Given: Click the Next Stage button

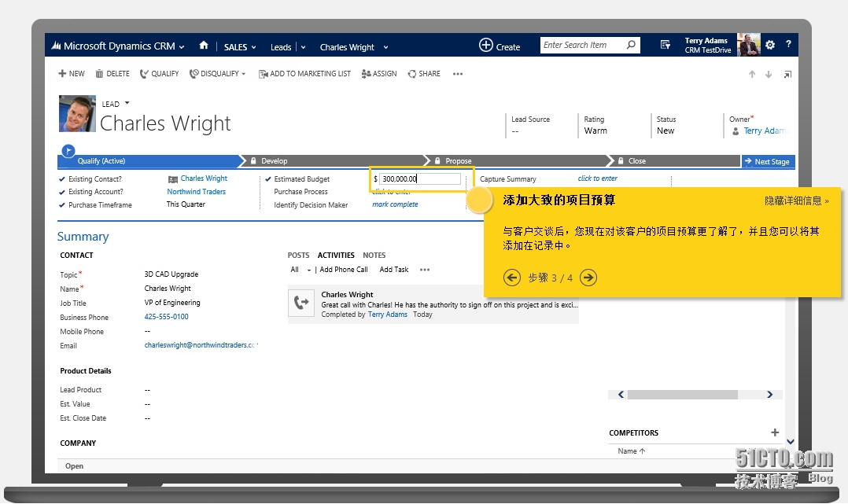Looking at the screenshot, I should (x=768, y=161).
